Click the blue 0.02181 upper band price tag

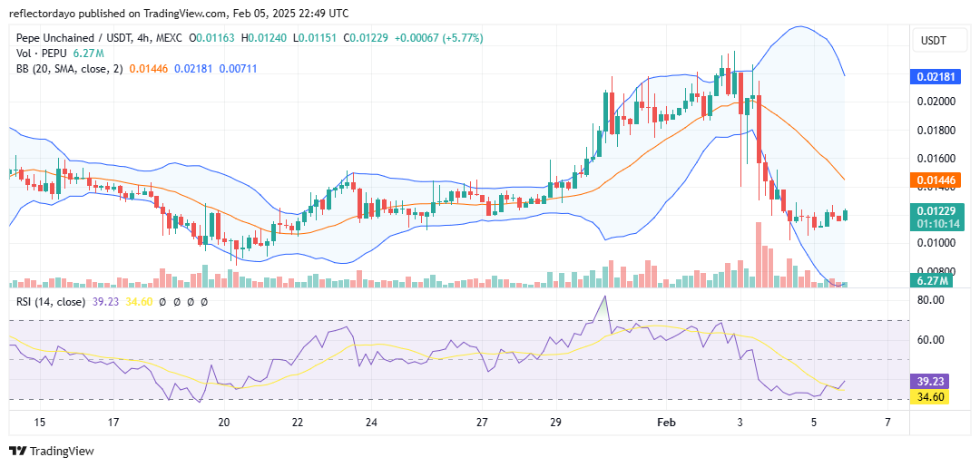coord(934,77)
